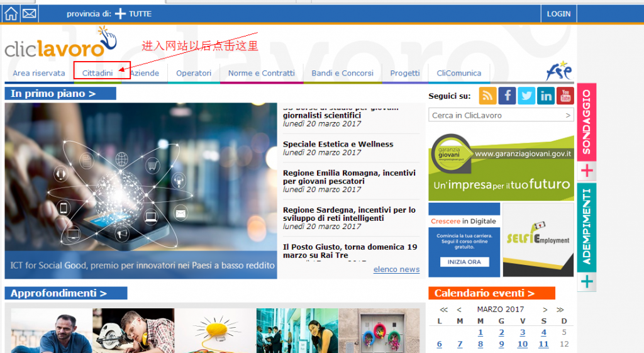Viewport: 644px width, 353px height.
Task: Submit search with arrow button
Action: pos(568,116)
